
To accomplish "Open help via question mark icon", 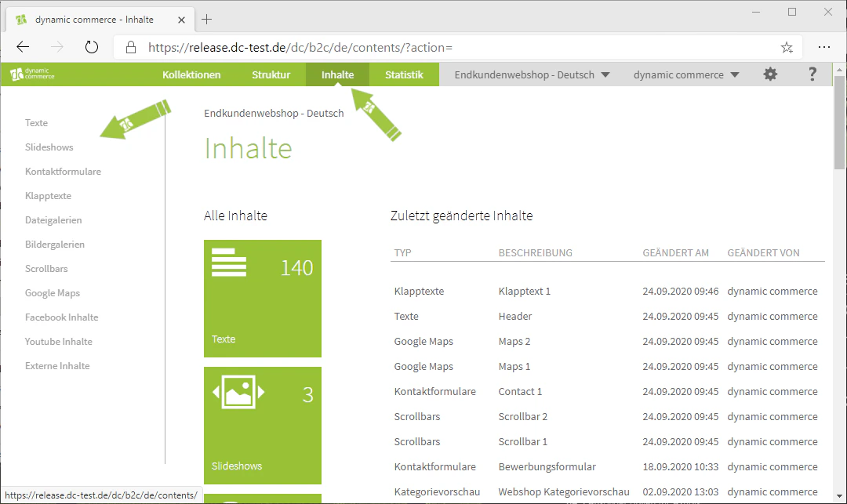I will tap(812, 74).
